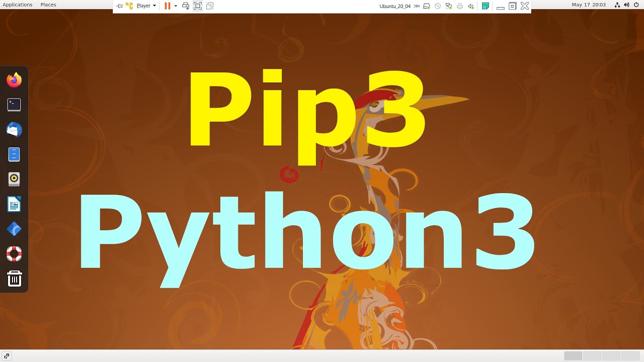
Task: Pause the virtual machine
Action: point(168,6)
